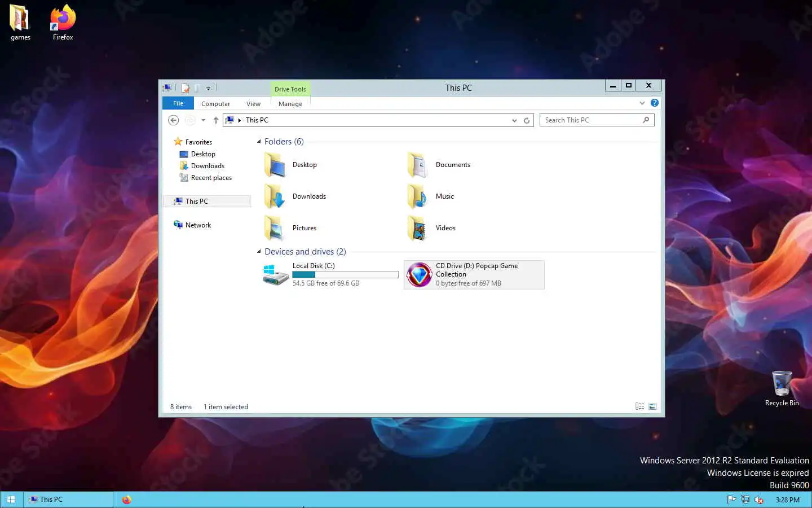The width and height of the screenshot is (812, 508).
Task: Maximize the This PC window
Action: [628, 85]
